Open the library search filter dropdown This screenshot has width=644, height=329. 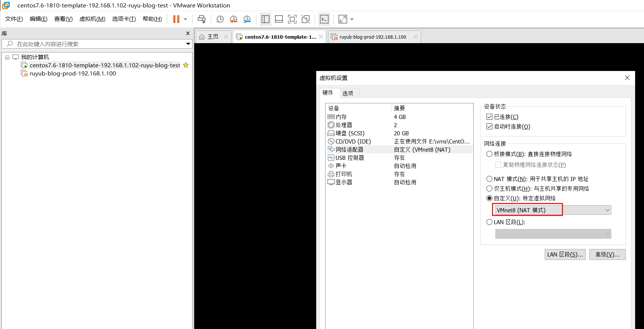pyautogui.click(x=188, y=44)
